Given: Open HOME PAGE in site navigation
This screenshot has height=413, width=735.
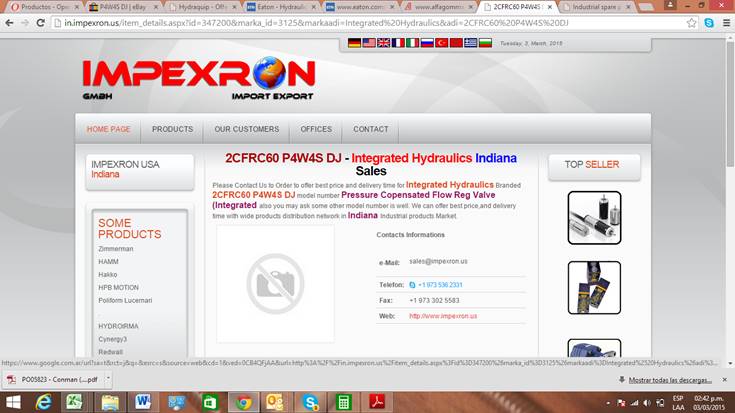Looking at the screenshot, I should pos(108,129).
